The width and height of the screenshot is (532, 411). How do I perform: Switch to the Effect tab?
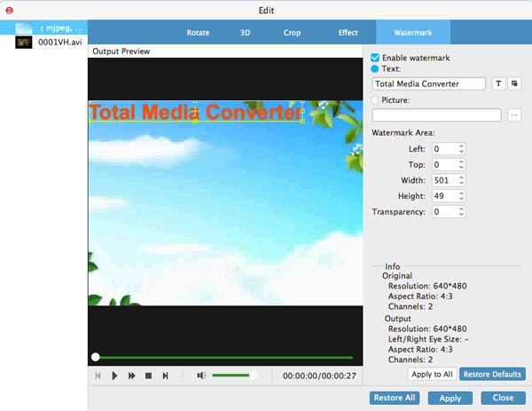[348, 33]
